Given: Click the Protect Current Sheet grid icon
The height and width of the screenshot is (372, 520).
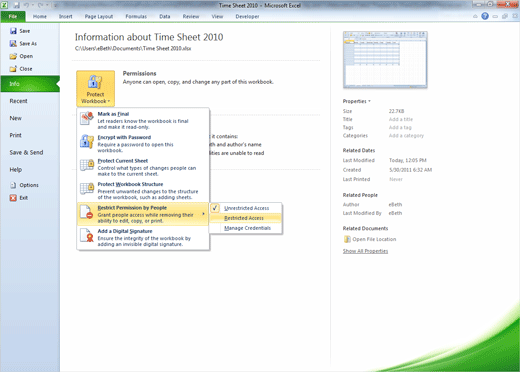Looking at the screenshot, I should point(87,165).
